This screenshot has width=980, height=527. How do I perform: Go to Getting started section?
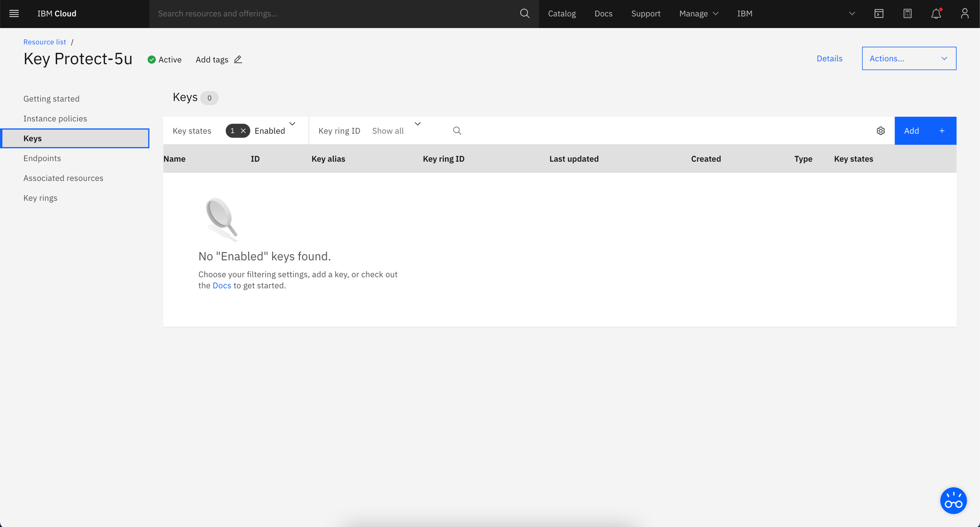pyautogui.click(x=52, y=99)
